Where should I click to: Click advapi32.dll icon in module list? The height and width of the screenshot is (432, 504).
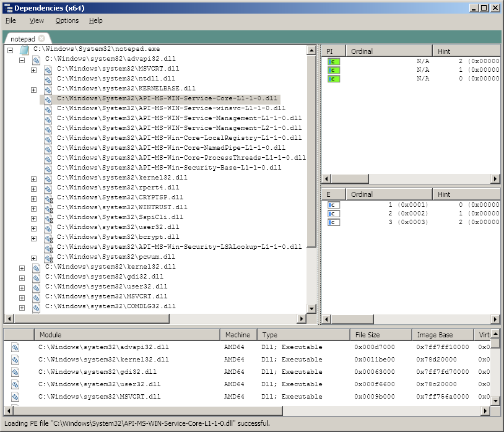pos(15,347)
